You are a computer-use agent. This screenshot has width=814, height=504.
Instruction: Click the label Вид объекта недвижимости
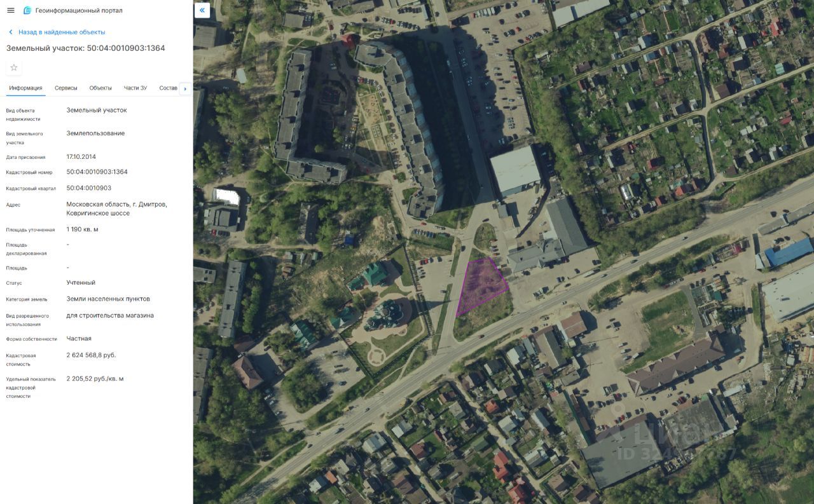coord(23,114)
